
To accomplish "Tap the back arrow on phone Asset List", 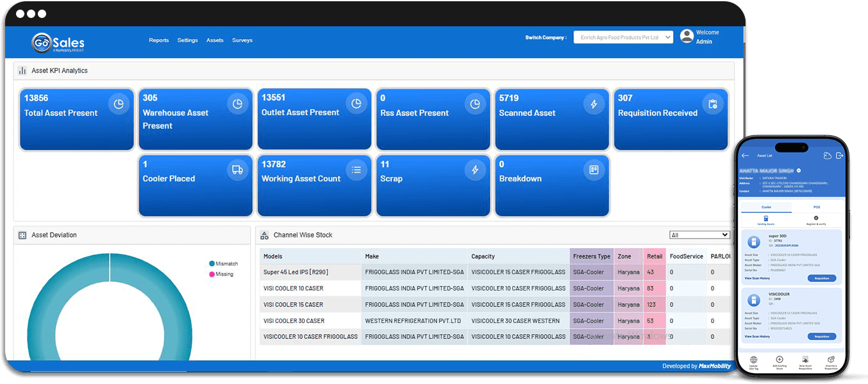I will (745, 156).
